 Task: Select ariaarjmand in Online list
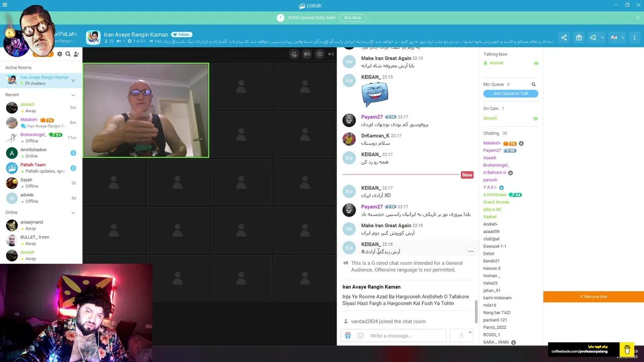(41, 225)
